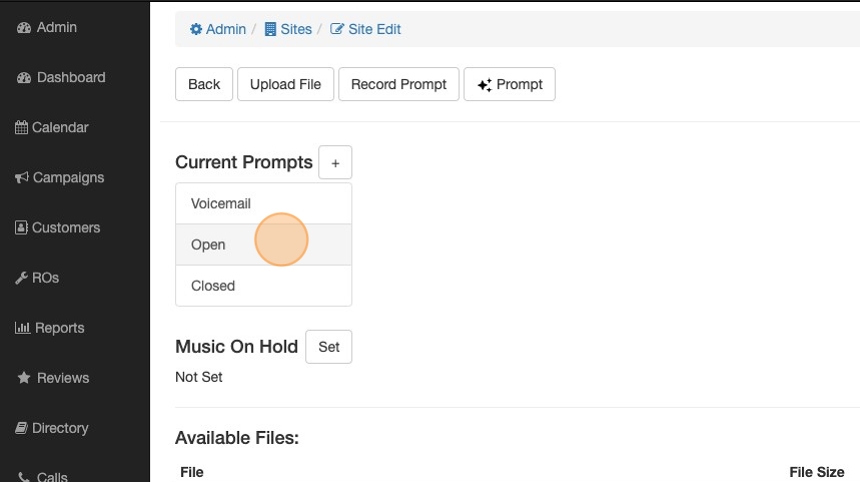Add a new current prompt with plus
860x482 pixels.
click(335, 162)
